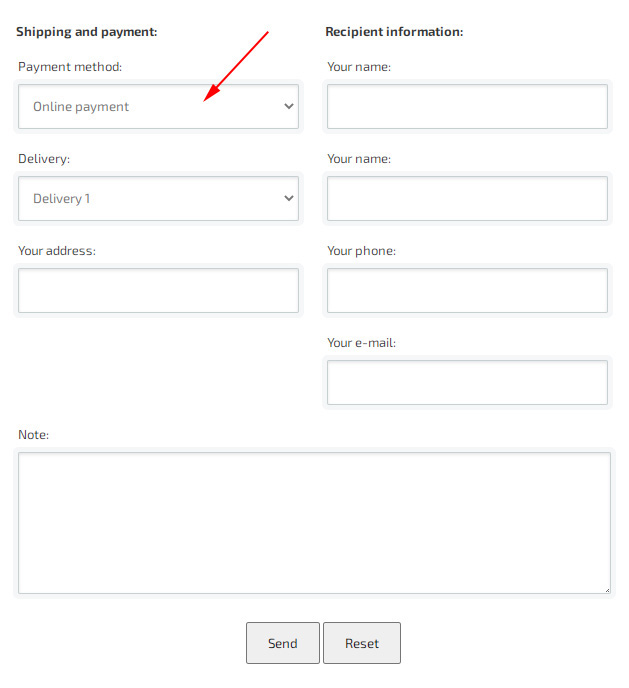Focus the first Your name field
The height and width of the screenshot is (688, 629).
click(467, 107)
